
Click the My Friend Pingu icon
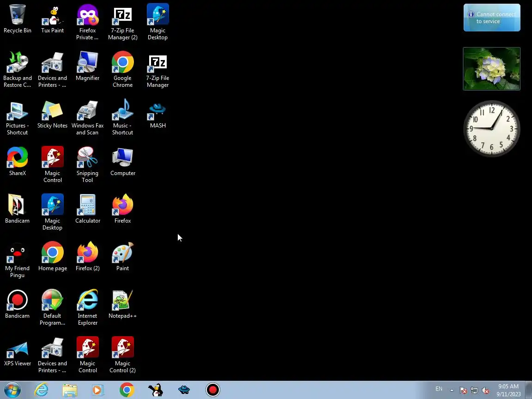(x=17, y=260)
